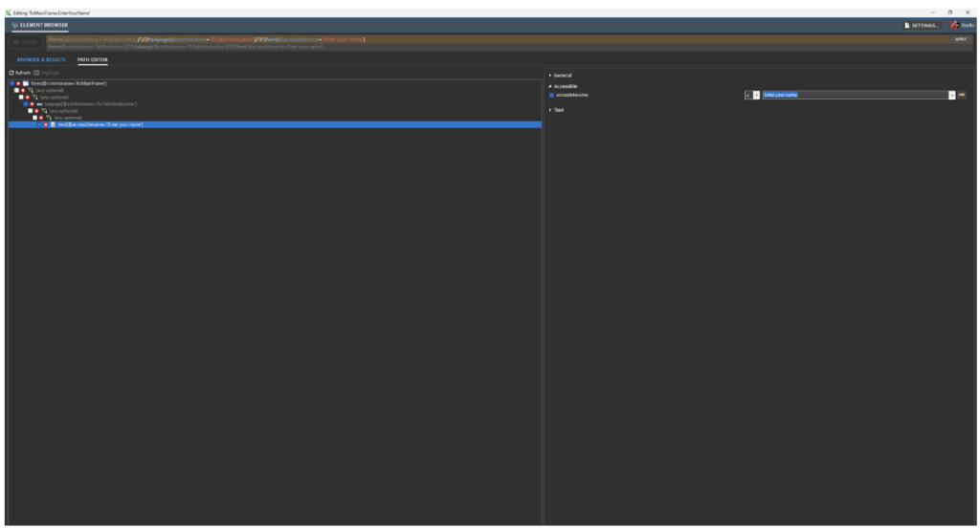Screen dimensions: 980x528
Task: Open the accessiblename value dropdown arrow
Action: [952, 95]
